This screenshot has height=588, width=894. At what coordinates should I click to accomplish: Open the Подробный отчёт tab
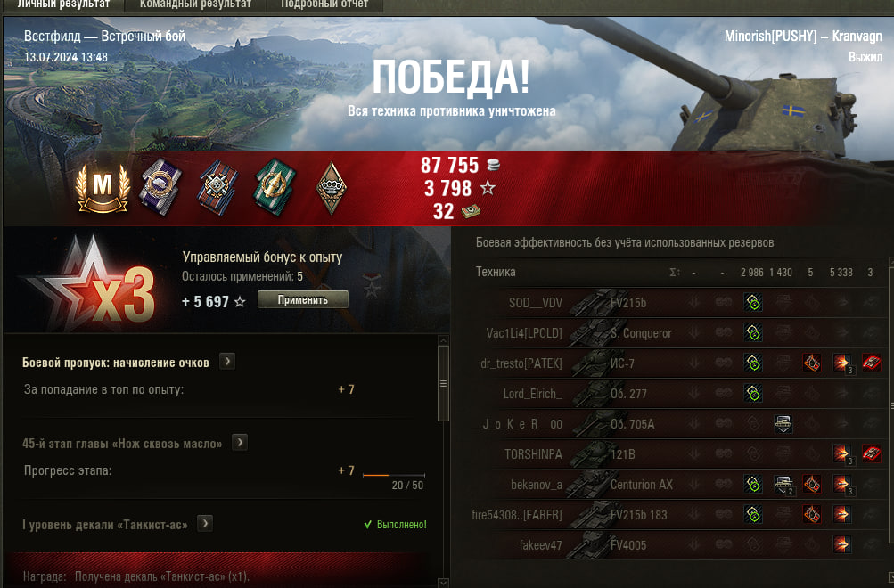point(324,4)
